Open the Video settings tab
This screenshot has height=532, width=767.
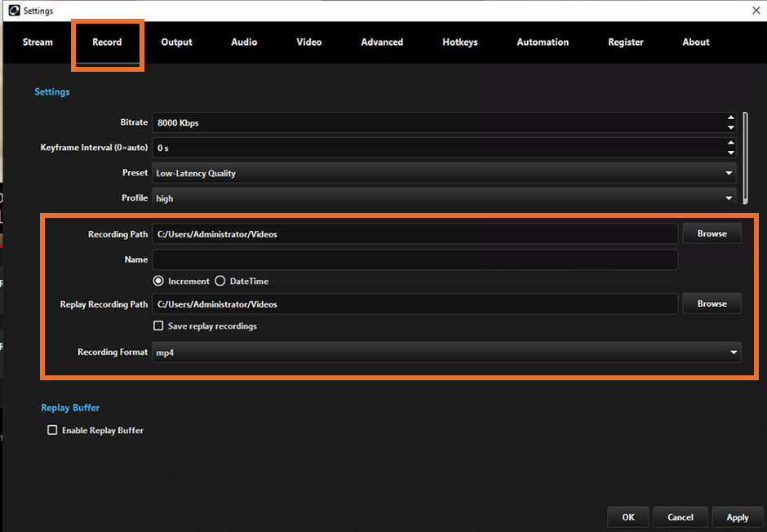(x=308, y=42)
